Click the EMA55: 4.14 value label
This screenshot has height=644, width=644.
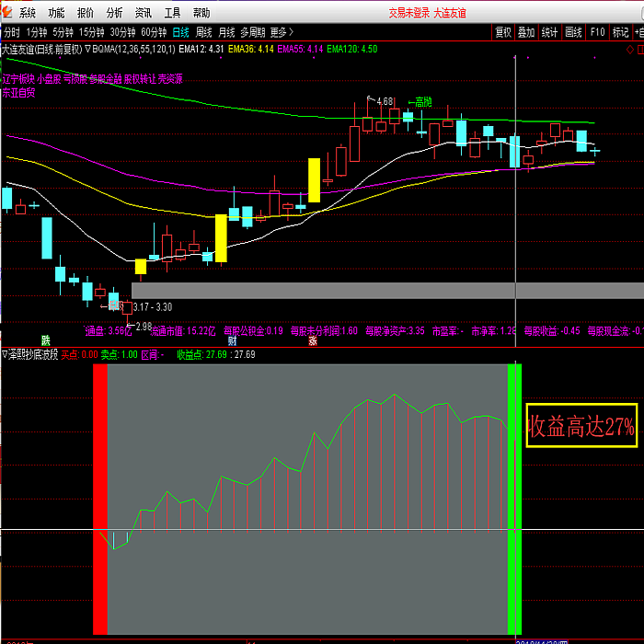[300, 50]
